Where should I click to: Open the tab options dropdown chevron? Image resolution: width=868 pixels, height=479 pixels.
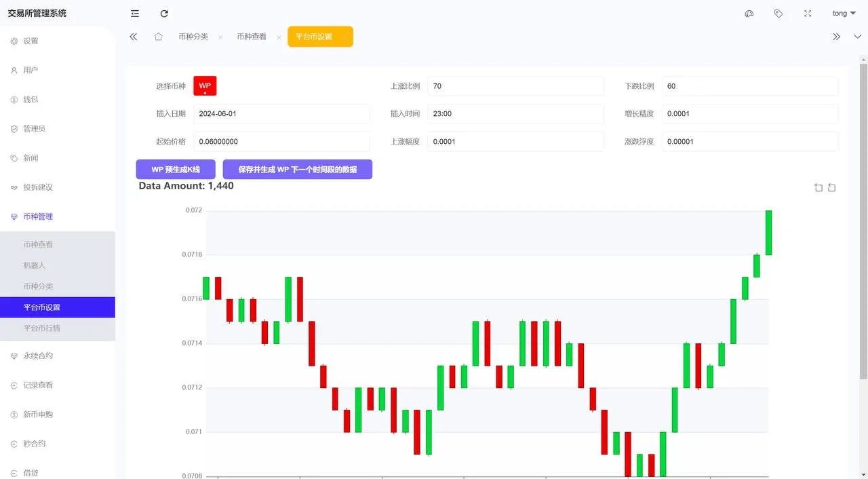857,37
